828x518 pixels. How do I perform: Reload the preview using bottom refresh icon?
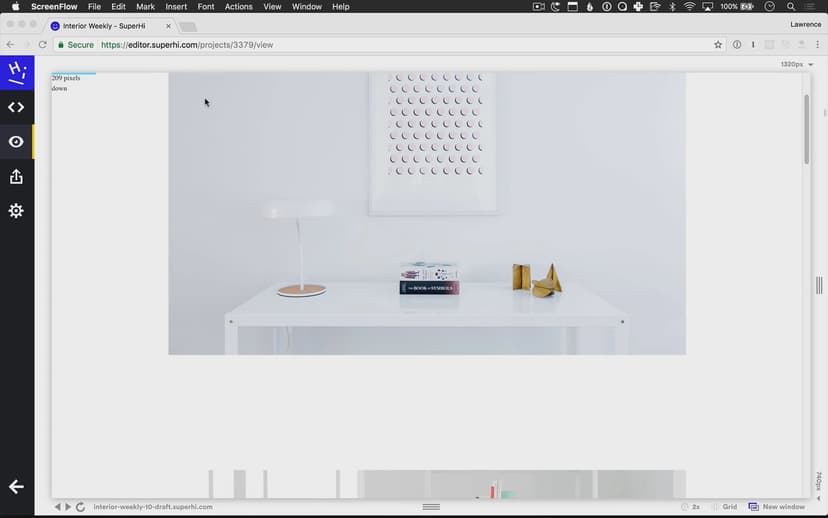[80, 507]
